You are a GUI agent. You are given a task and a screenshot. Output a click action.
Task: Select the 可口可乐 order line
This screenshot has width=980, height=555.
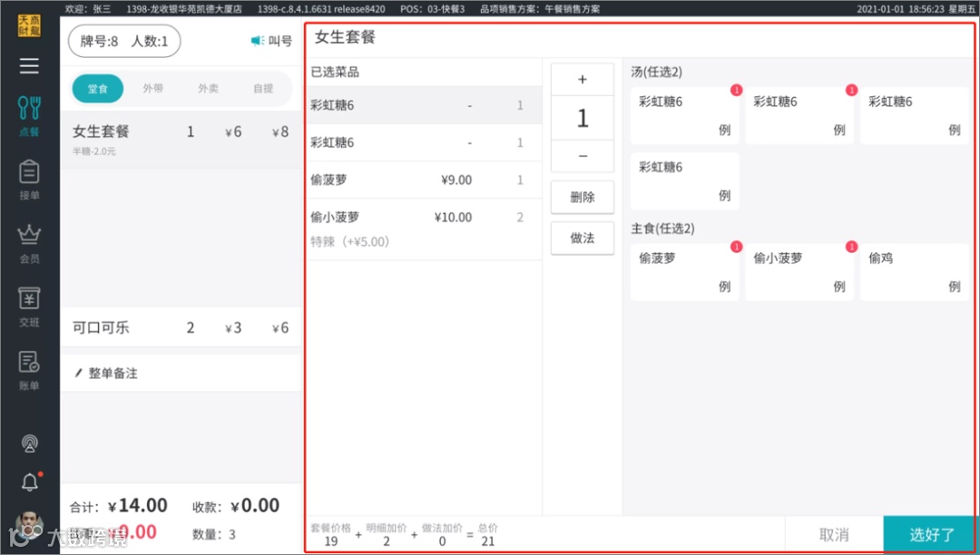point(181,327)
